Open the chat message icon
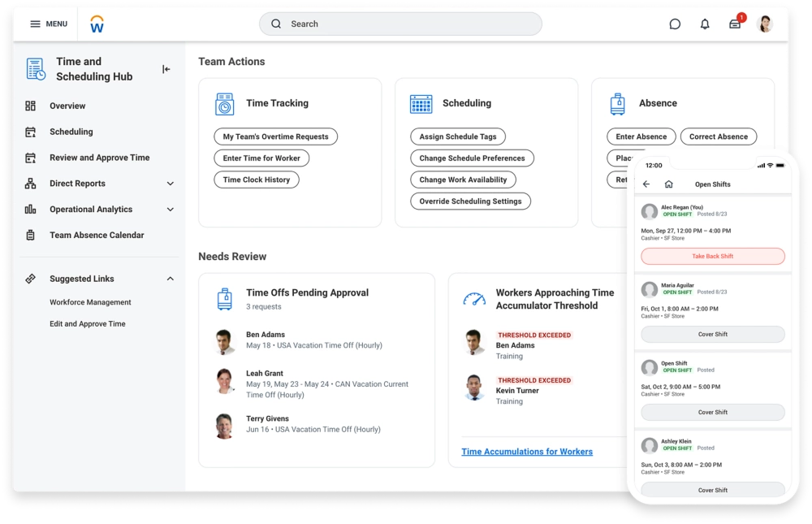The image size is (812, 524). pos(675,24)
